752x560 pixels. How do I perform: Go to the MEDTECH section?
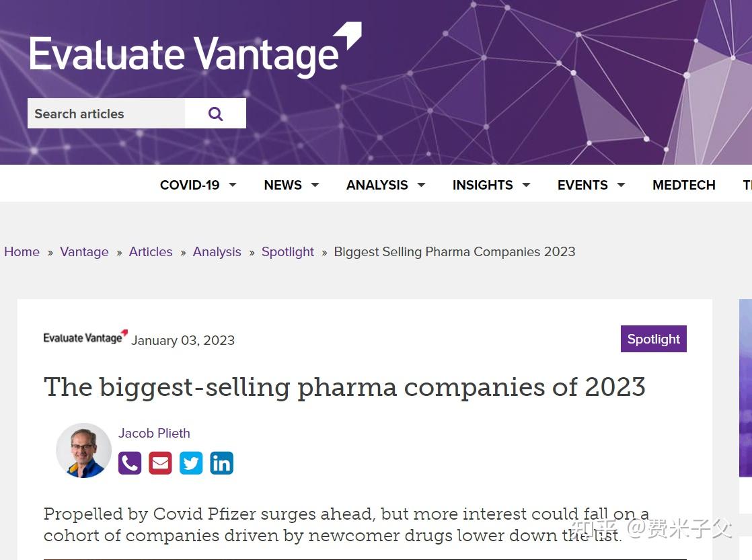(683, 185)
